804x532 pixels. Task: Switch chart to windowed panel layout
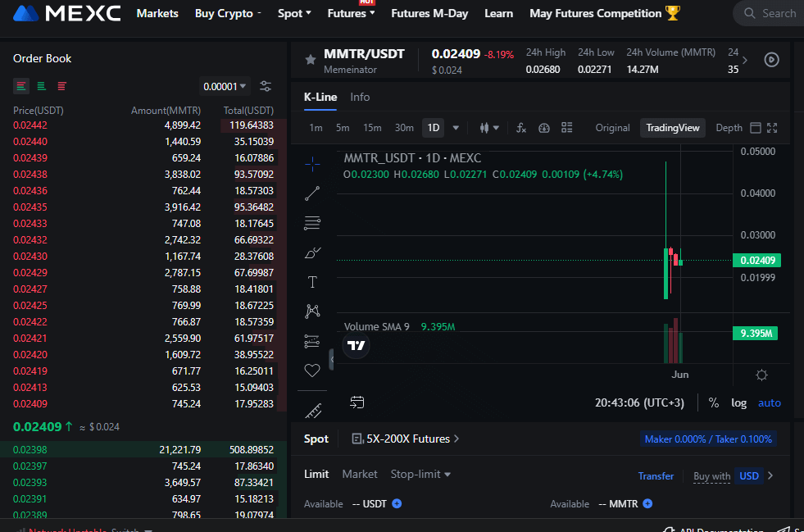click(x=756, y=128)
